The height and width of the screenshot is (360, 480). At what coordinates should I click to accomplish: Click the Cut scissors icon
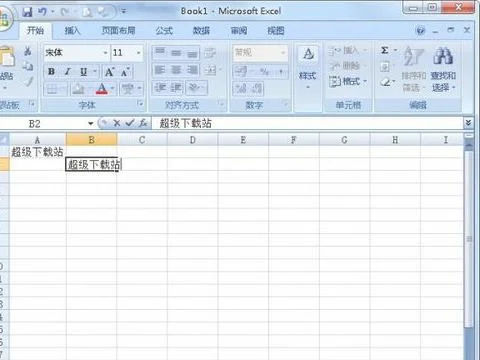click(x=28, y=51)
